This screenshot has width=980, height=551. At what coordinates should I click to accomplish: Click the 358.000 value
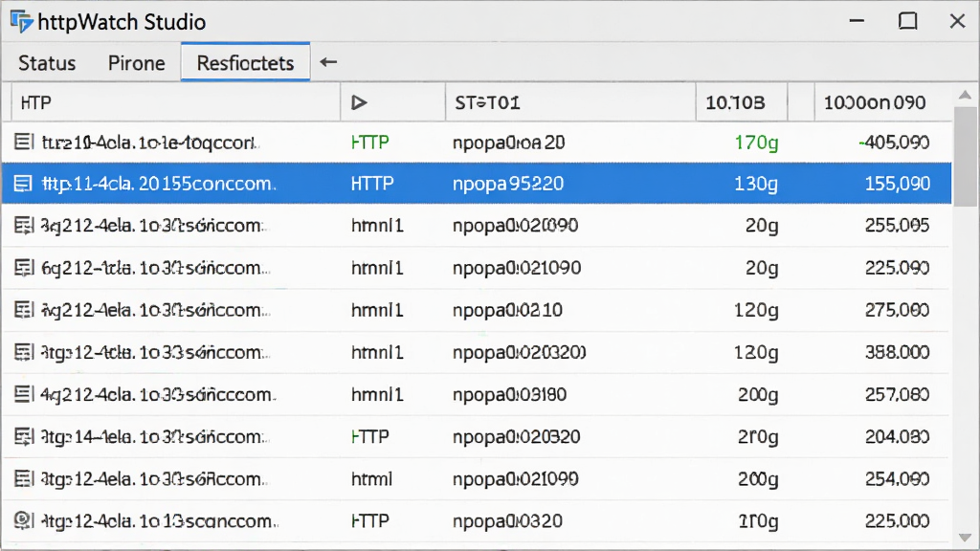(x=897, y=352)
